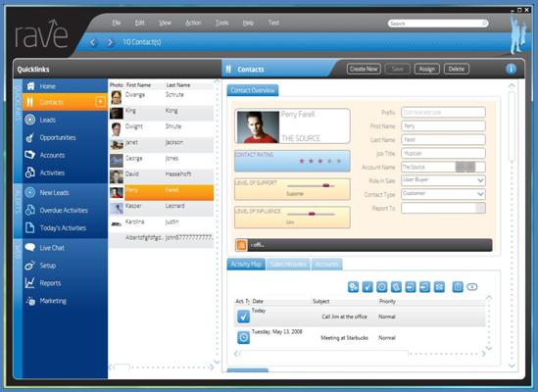The width and height of the screenshot is (538, 392).
Task: Adjust the Level of Support slider
Action: tap(326, 185)
